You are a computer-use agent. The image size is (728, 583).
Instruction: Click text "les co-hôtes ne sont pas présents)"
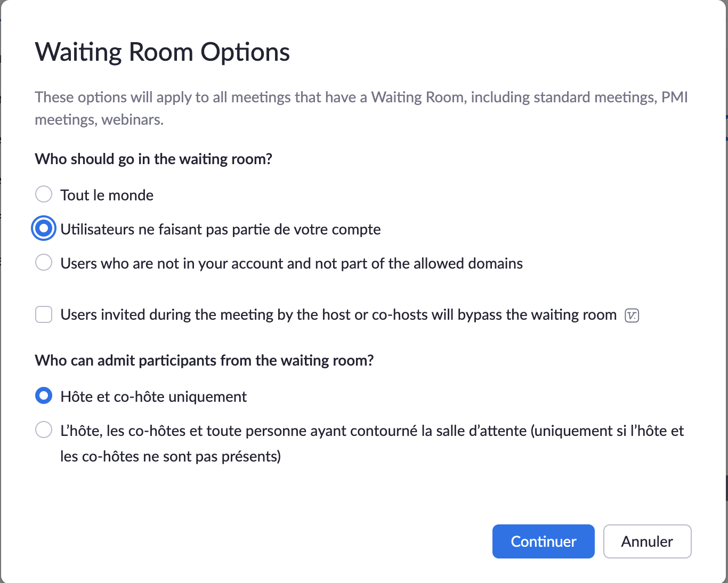[x=170, y=457]
